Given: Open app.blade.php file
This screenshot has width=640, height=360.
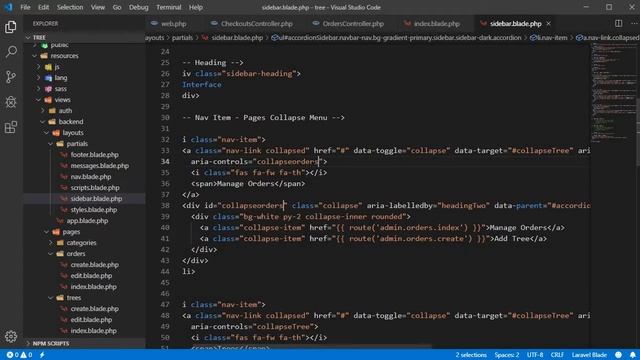Looking at the screenshot, I should [x=87, y=221].
